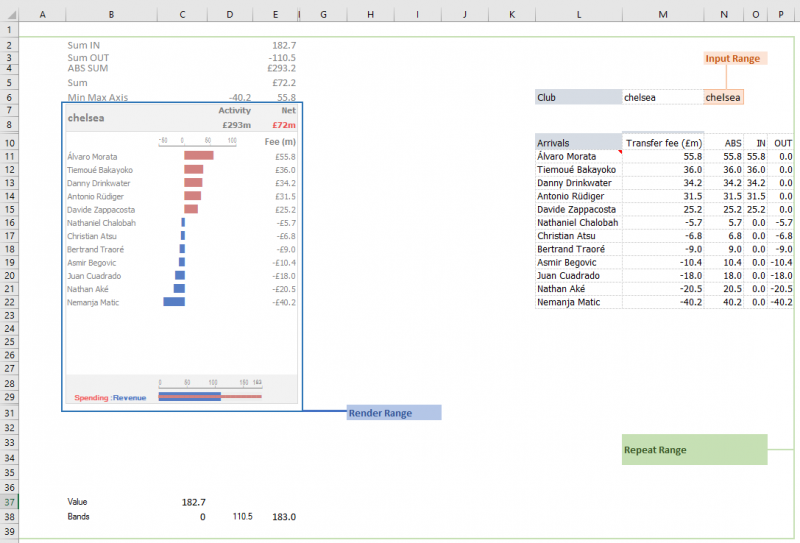Select Danny Drinkwater in the Arrivals table

[578, 183]
